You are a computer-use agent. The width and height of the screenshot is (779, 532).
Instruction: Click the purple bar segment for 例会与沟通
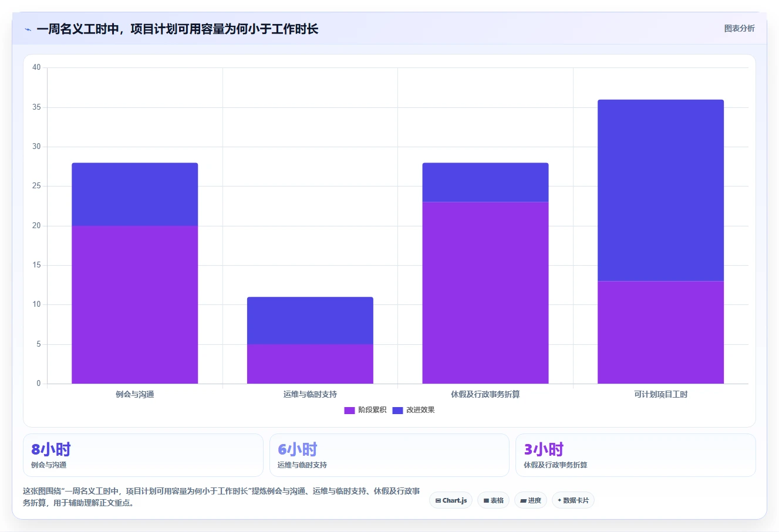[135, 304]
